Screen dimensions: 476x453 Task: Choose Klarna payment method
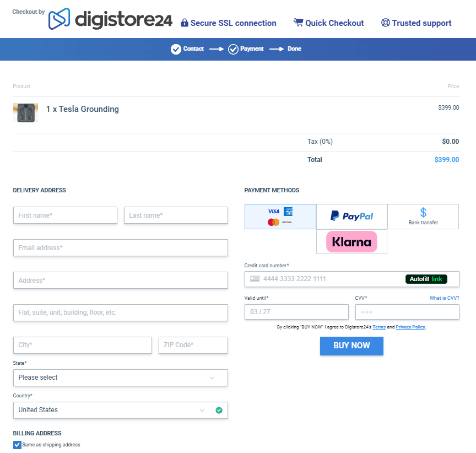click(x=351, y=242)
